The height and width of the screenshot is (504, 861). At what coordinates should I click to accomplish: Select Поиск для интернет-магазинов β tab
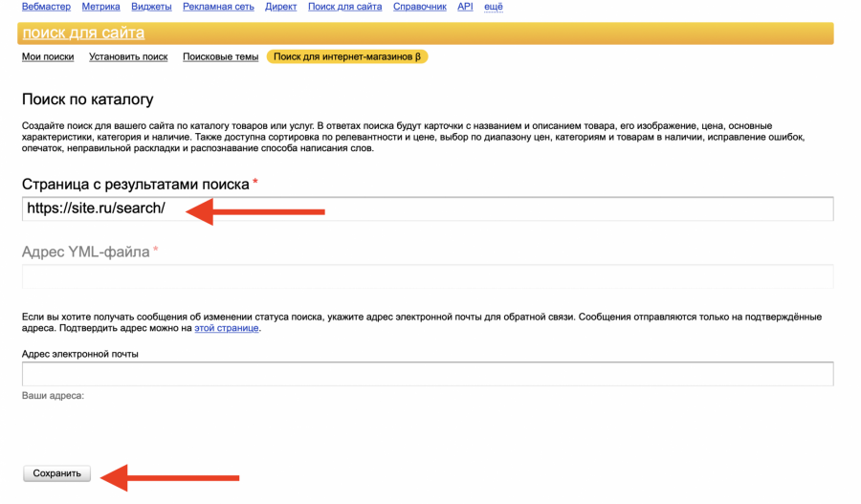[x=346, y=56]
